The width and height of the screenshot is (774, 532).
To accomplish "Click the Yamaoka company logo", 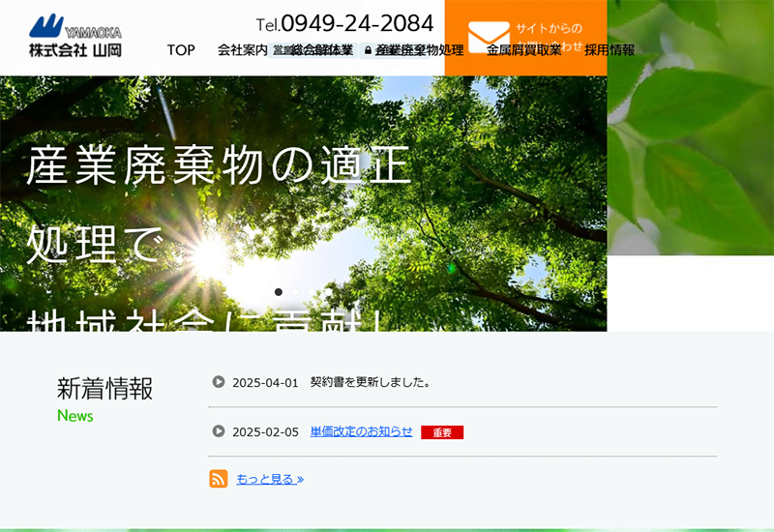I will coord(75,36).
